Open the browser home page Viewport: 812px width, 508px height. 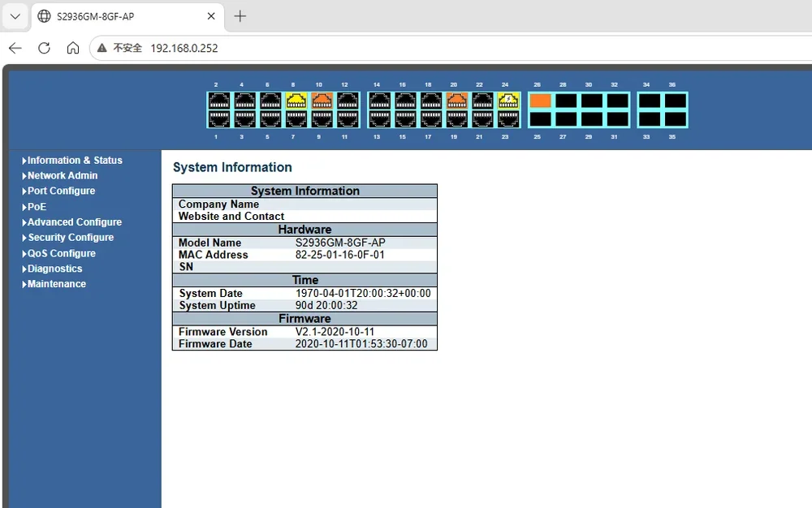point(73,48)
